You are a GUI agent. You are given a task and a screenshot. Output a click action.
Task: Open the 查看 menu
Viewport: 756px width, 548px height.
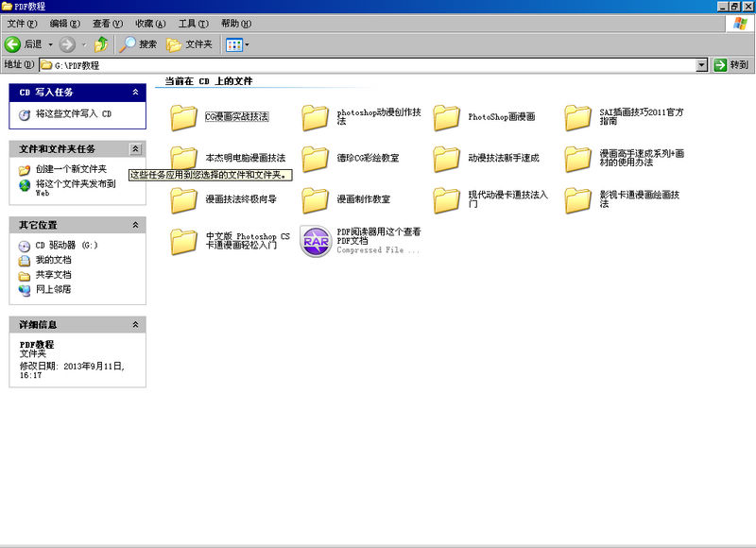108,24
